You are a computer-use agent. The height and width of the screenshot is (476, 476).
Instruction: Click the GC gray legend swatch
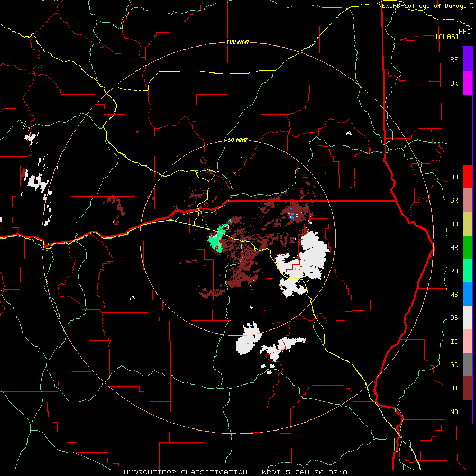[x=467, y=364]
